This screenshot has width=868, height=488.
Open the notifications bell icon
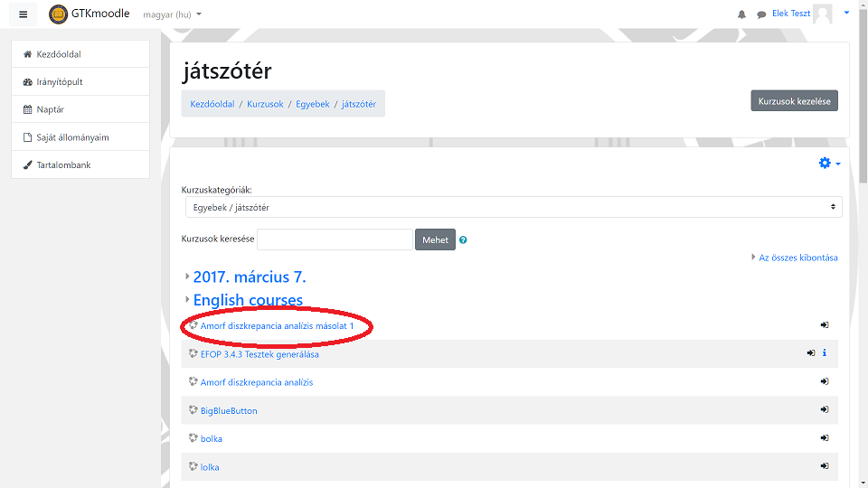[742, 14]
